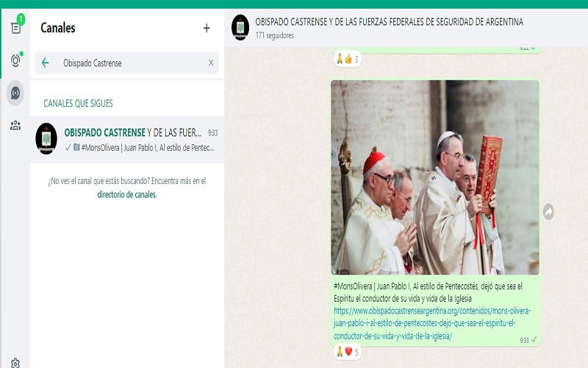View reactions with heart and 5 count
The width and height of the screenshot is (588, 368).
[347, 352]
